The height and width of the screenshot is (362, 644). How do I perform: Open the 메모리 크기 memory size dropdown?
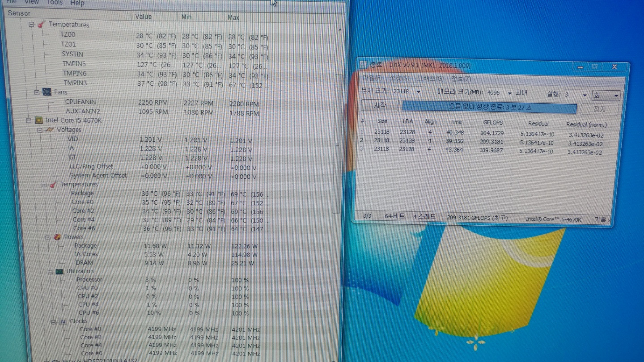[x=509, y=93]
